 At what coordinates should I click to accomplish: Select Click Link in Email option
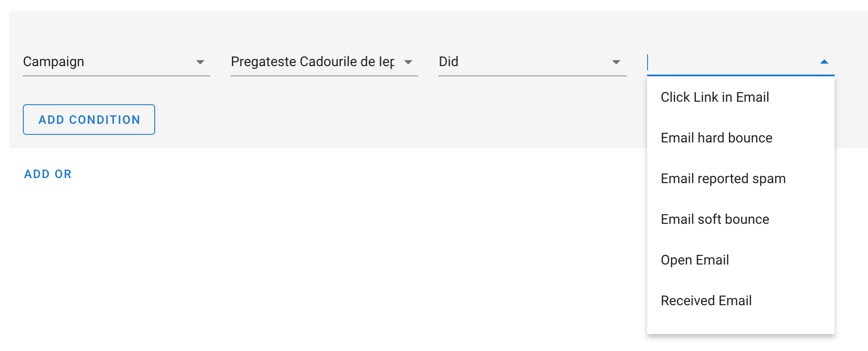coord(715,97)
